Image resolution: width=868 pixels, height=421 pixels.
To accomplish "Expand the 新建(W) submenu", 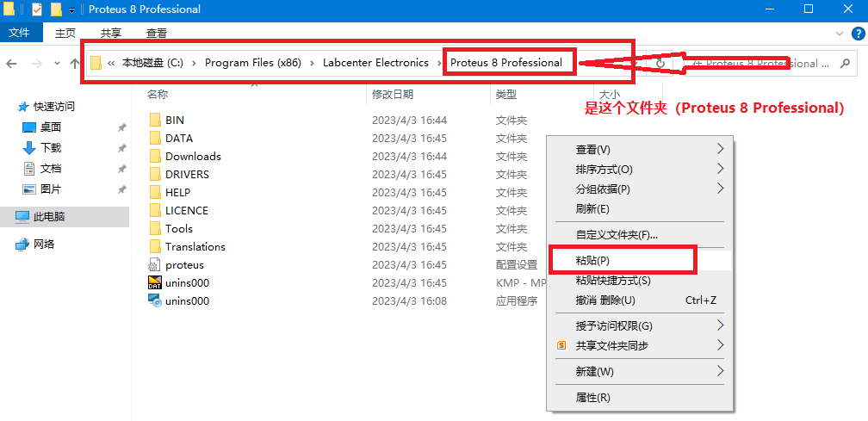I will (720, 371).
